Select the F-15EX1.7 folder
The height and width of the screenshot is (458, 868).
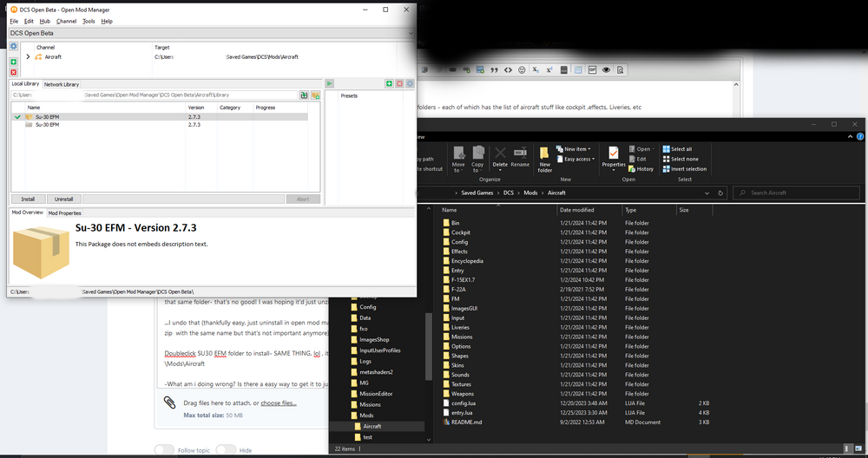pyautogui.click(x=463, y=280)
